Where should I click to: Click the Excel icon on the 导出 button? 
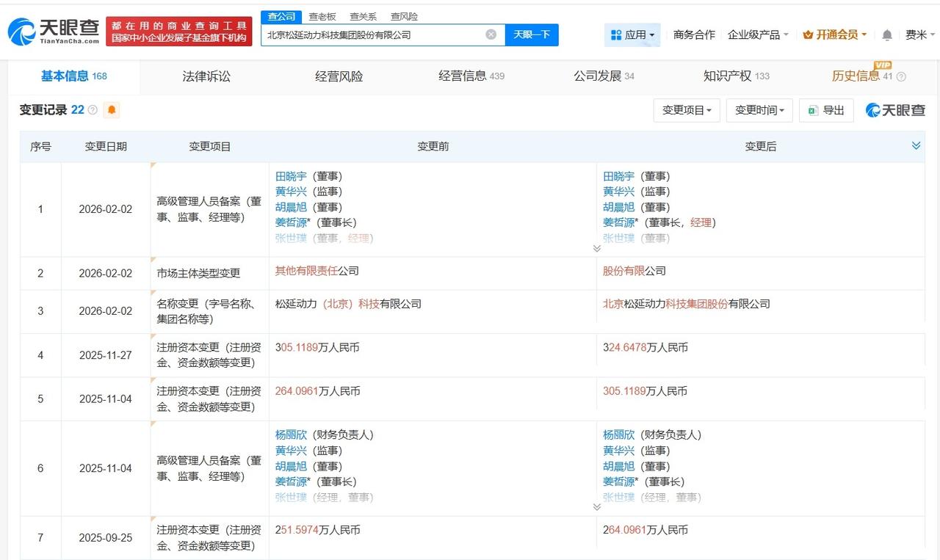(x=812, y=110)
